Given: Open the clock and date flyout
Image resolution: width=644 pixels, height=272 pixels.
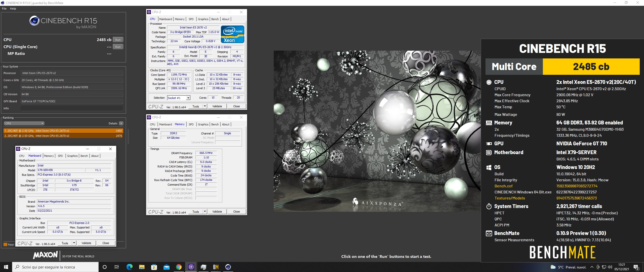Looking at the screenshot, I should (x=622, y=267).
